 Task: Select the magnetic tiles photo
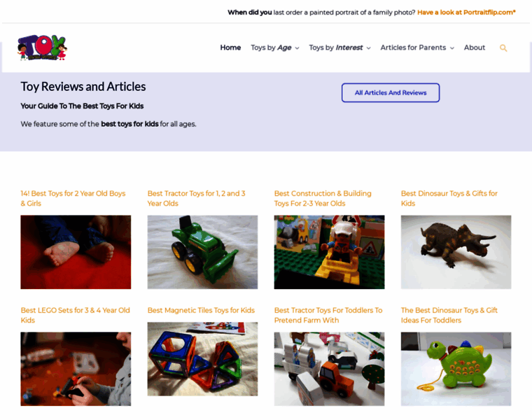(202, 359)
